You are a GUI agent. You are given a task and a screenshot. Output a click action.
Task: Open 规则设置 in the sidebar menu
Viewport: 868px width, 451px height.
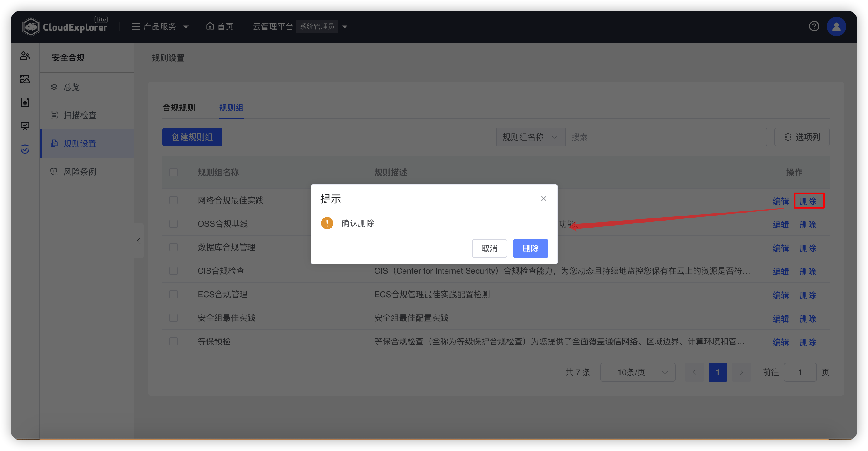[87, 144]
